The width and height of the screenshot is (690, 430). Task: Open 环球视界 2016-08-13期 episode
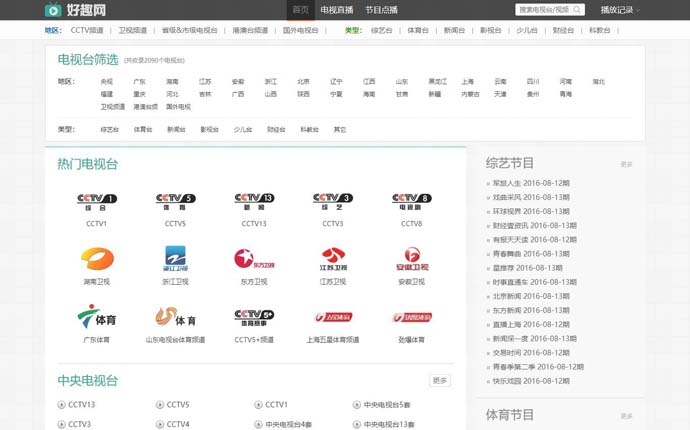531,211
